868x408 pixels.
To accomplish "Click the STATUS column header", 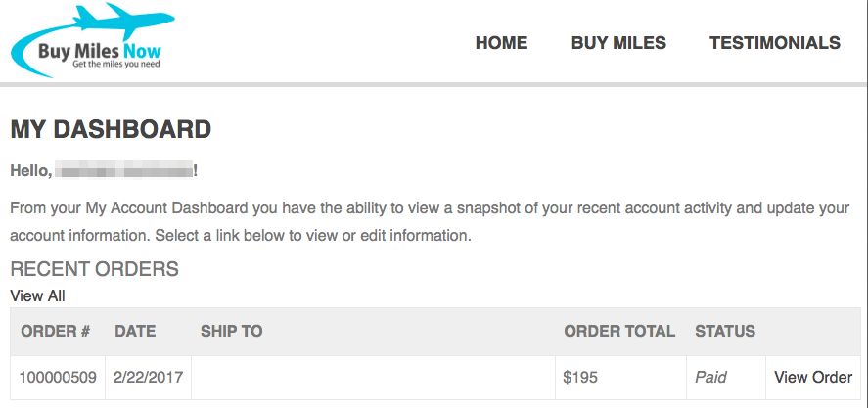I will point(725,331).
